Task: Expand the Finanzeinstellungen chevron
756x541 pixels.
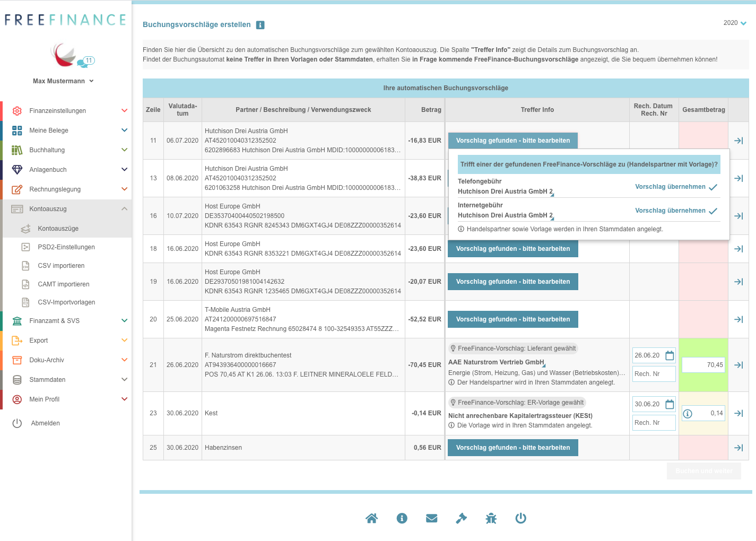Action: click(125, 111)
